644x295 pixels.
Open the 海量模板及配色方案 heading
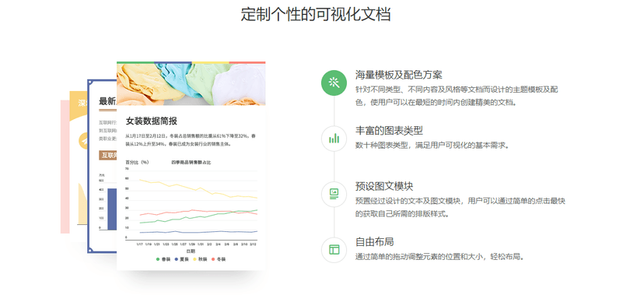(x=398, y=76)
